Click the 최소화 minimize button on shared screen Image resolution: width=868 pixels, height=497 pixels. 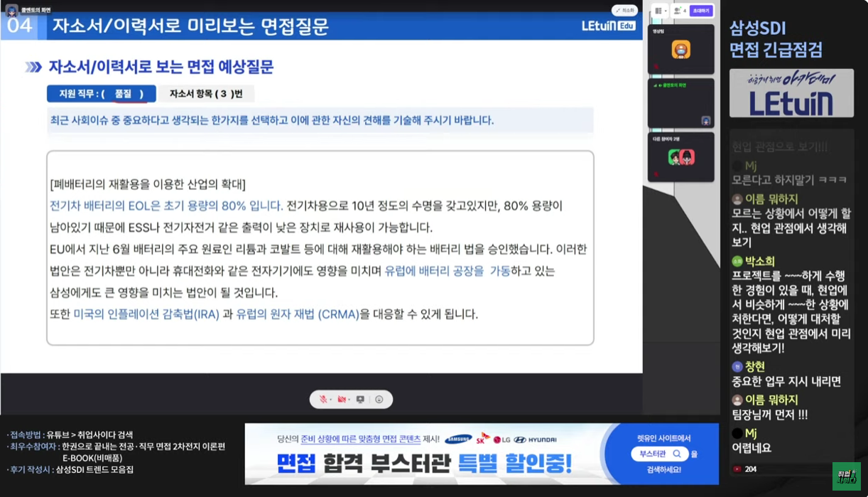(x=624, y=11)
